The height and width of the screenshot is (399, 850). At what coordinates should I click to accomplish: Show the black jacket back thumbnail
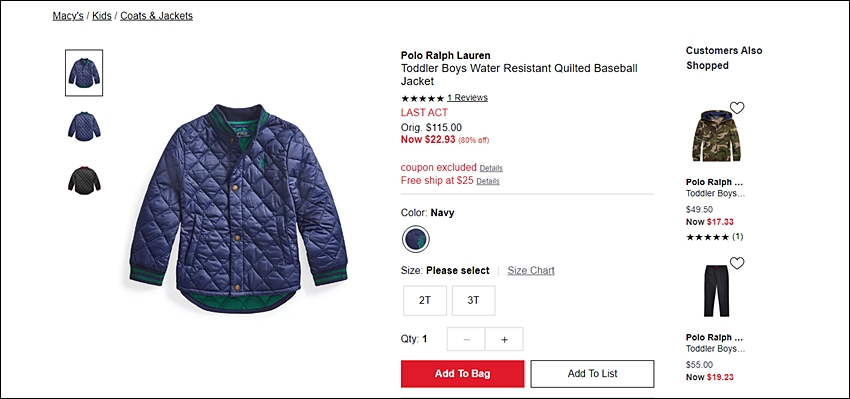click(84, 180)
